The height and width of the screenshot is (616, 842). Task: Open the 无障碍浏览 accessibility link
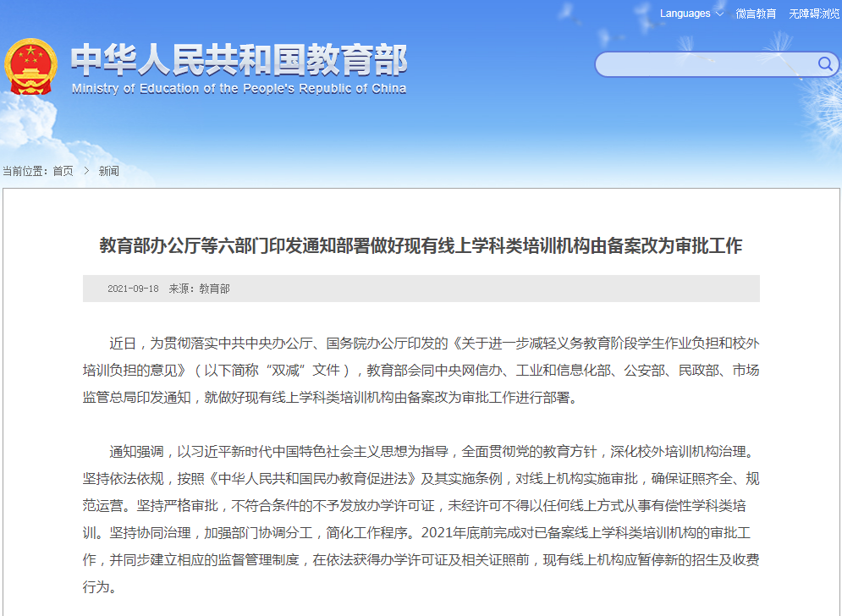813,14
